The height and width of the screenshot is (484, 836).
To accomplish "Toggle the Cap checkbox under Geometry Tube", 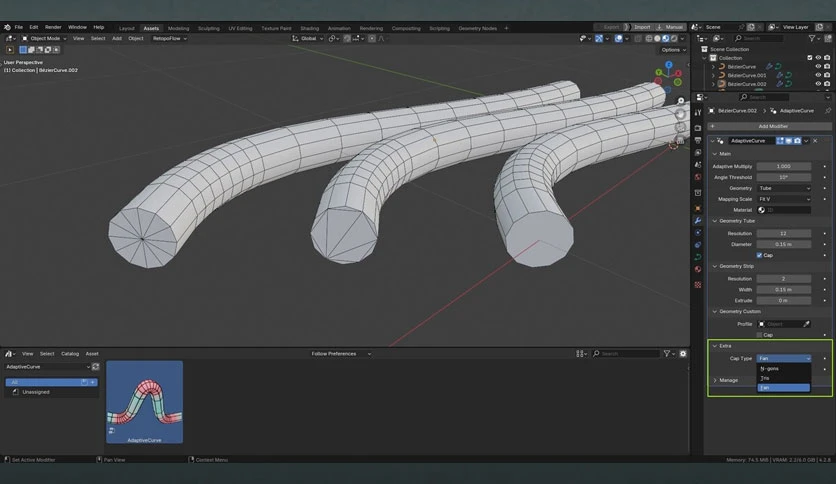I will tap(759, 255).
